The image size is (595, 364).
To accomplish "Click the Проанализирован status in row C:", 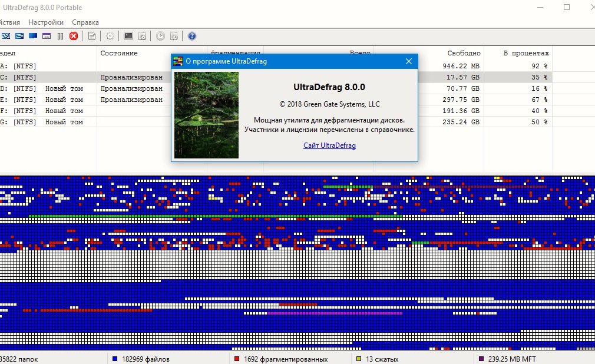I will click(x=131, y=77).
